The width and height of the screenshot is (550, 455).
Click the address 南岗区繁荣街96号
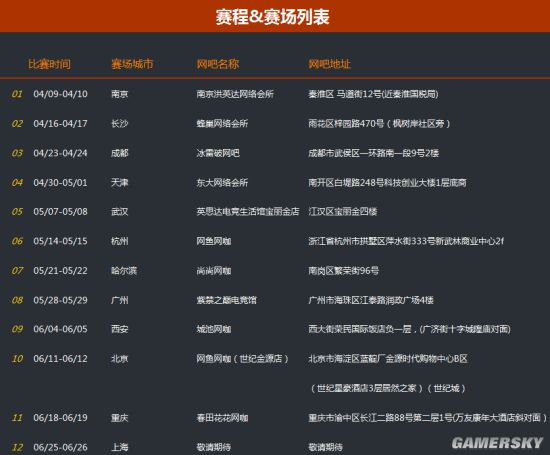(x=343, y=270)
